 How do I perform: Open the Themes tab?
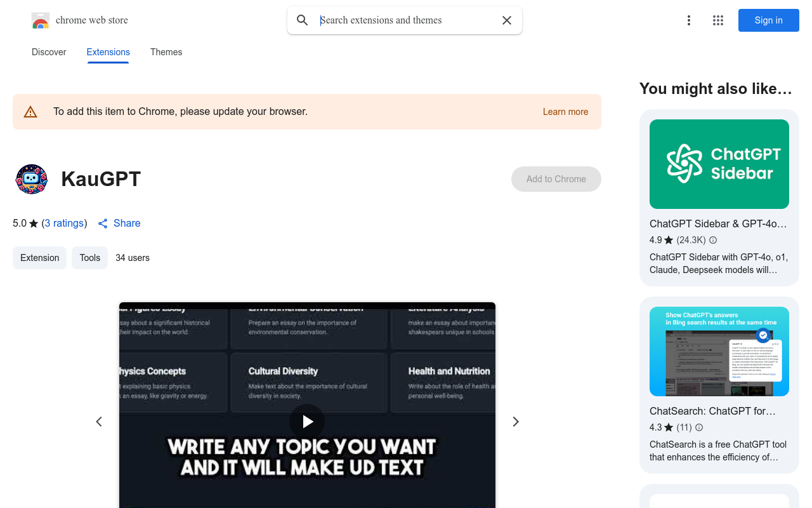[166, 52]
